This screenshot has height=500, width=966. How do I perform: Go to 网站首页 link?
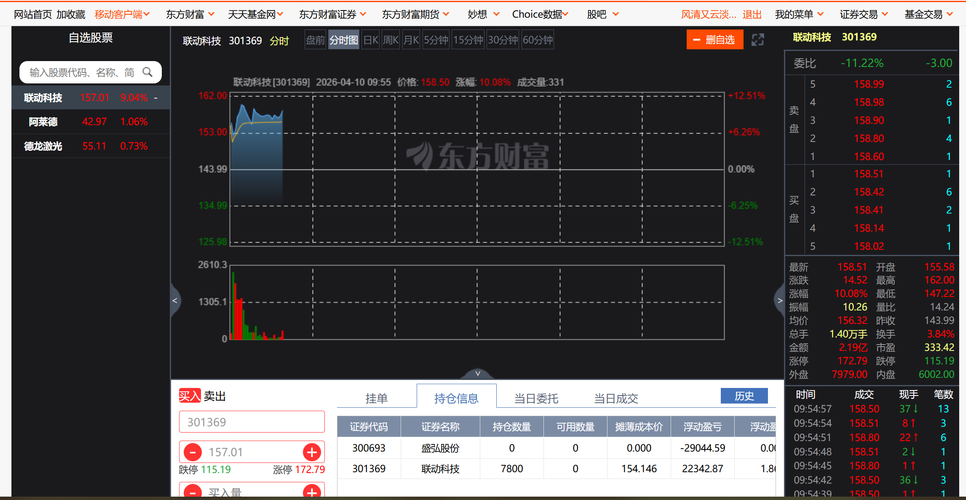pyautogui.click(x=33, y=14)
